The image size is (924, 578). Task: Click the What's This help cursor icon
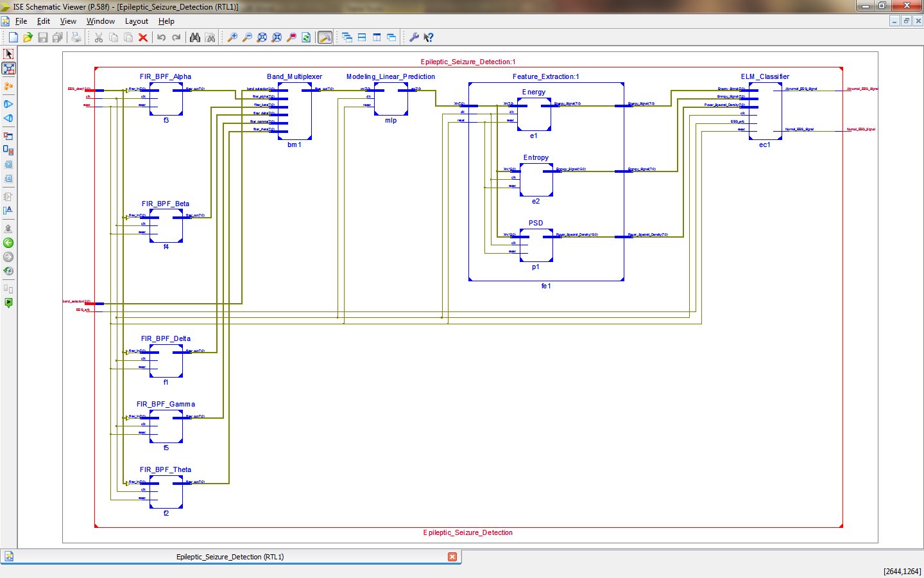pos(429,37)
